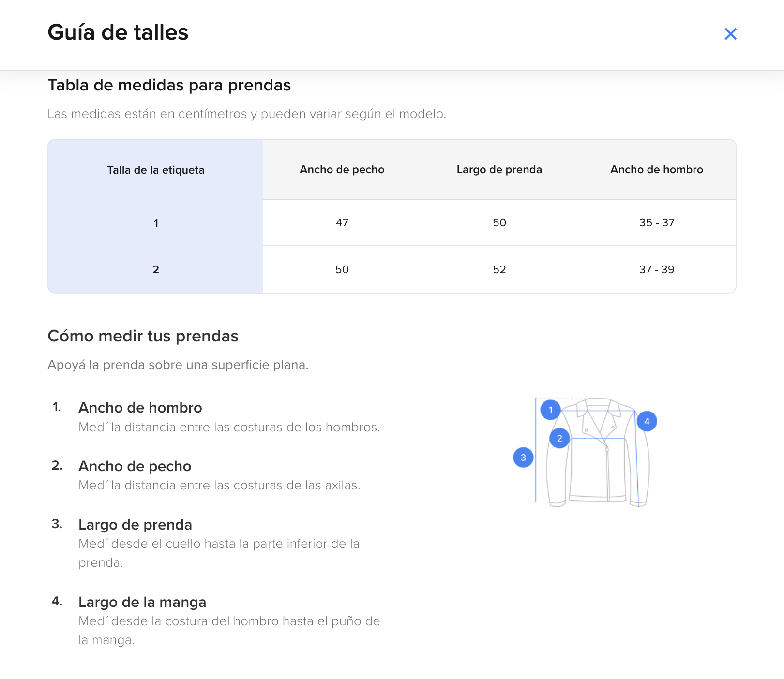The width and height of the screenshot is (784, 679).
Task: Click 'Ancho de hombro' instruction heading
Action: [x=140, y=408]
